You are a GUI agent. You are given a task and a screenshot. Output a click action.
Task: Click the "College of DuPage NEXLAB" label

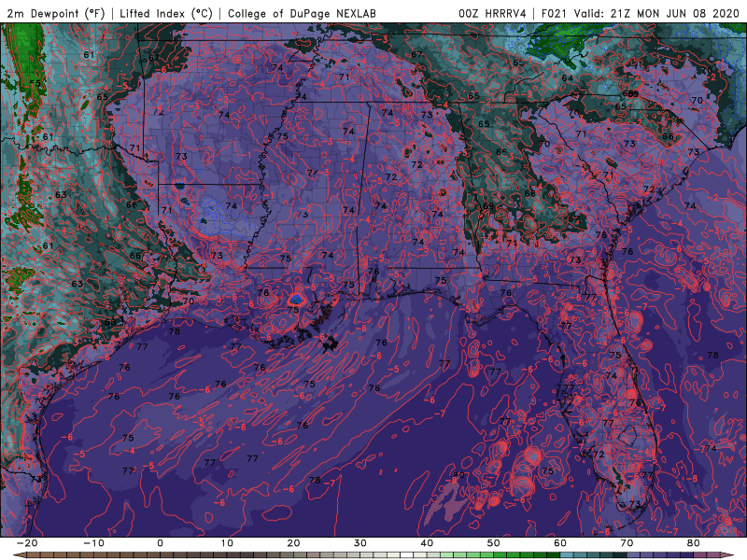[x=302, y=13]
